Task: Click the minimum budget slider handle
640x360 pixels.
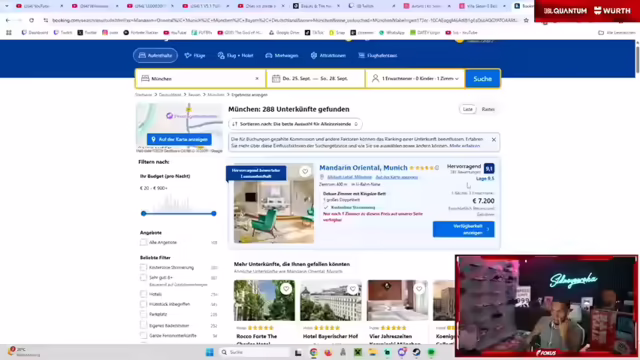Action: 144,213
